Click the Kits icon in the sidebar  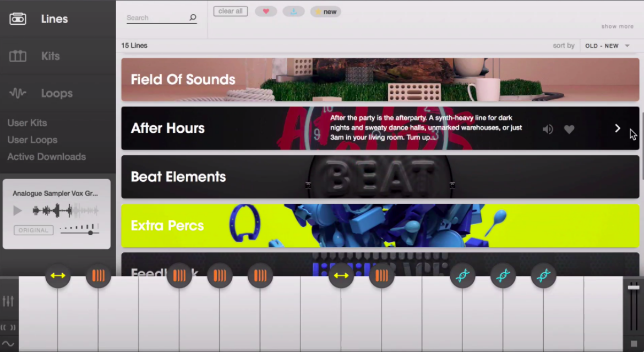tap(18, 56)
